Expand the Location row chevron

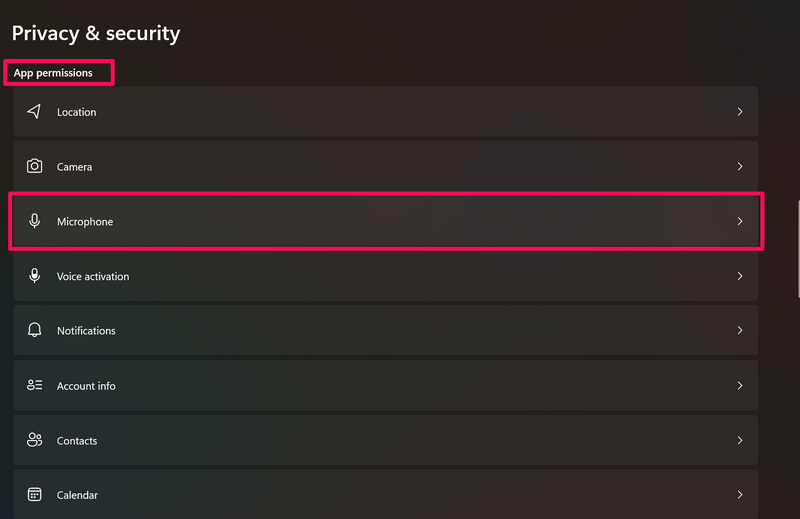tap(740, 112)
